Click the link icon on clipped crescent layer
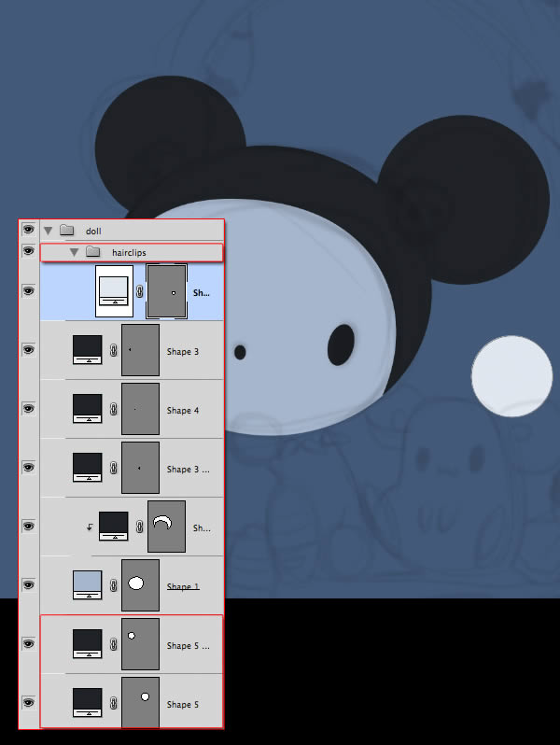 (140, 527)
